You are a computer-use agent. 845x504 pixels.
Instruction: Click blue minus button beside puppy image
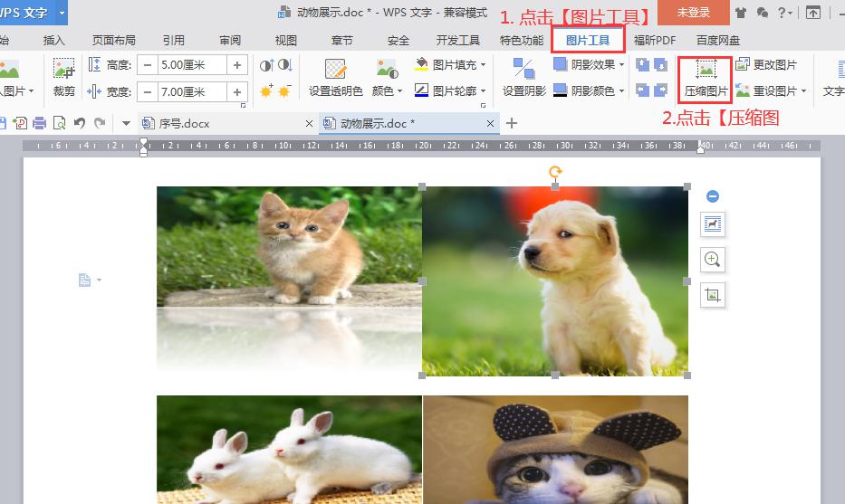[x=713, y=196]
